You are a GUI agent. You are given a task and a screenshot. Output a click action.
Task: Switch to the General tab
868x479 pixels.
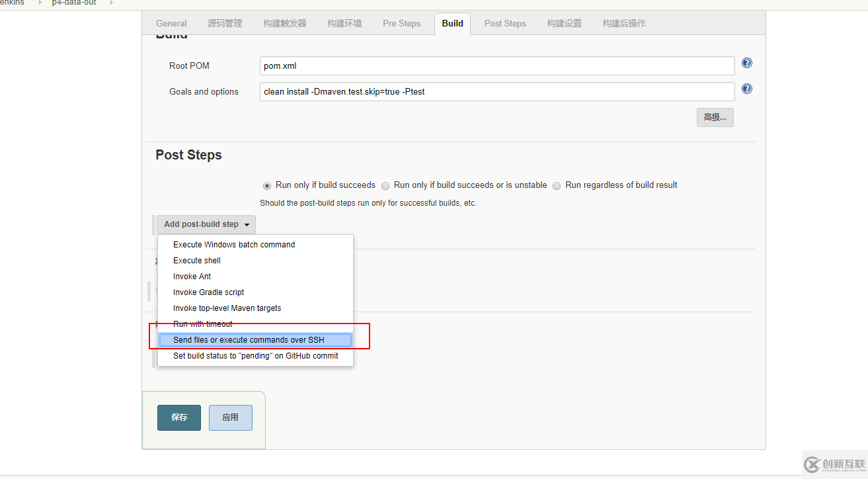[171, 23]
